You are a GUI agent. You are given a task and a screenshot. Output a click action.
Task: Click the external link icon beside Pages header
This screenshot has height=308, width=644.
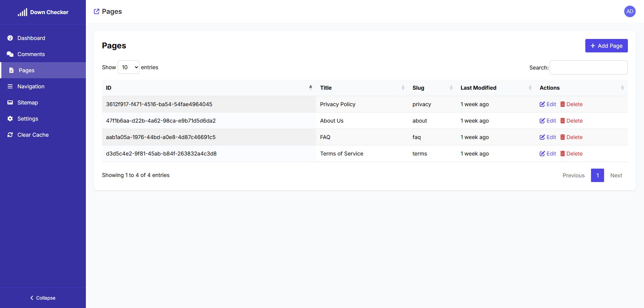[97, 11]
